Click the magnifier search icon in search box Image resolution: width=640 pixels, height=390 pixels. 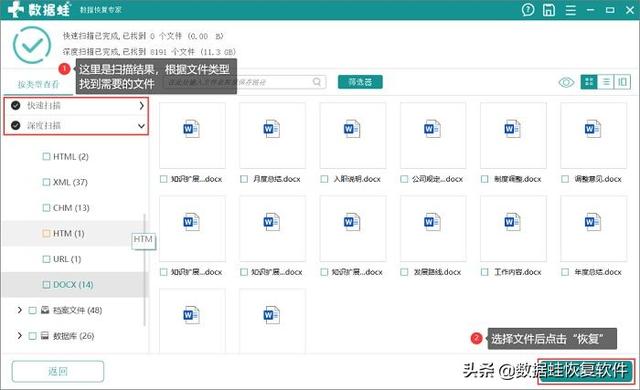(317, 82)
